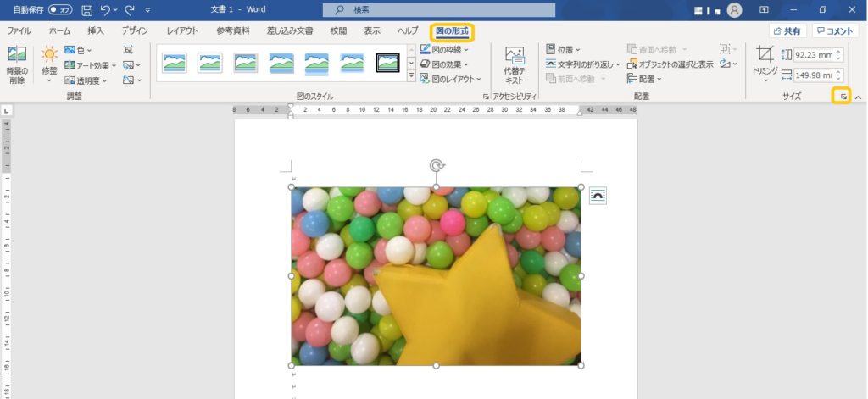Open the File (ファイル) menu tab
The image size is (868, 399).
tap(19, 30)
